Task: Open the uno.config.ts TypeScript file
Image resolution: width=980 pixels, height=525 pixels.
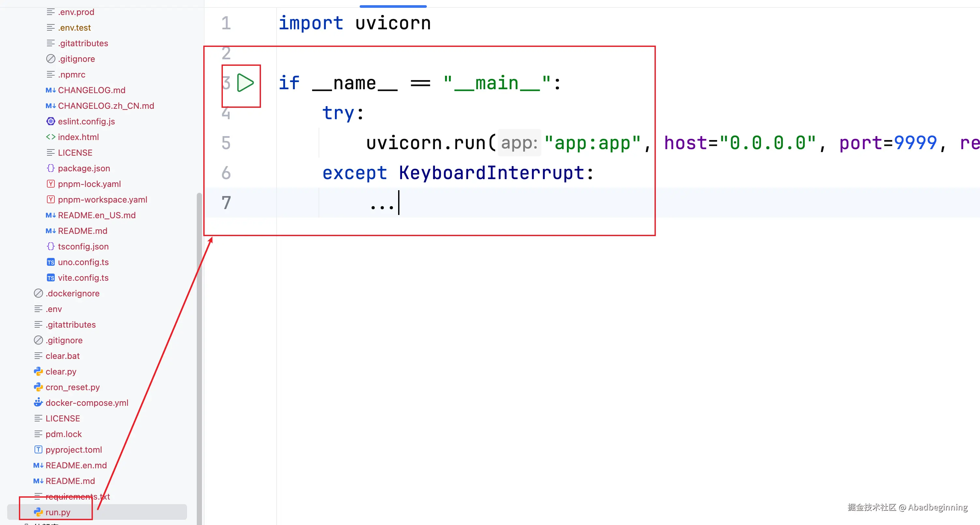Action: (x=83, y=262)
